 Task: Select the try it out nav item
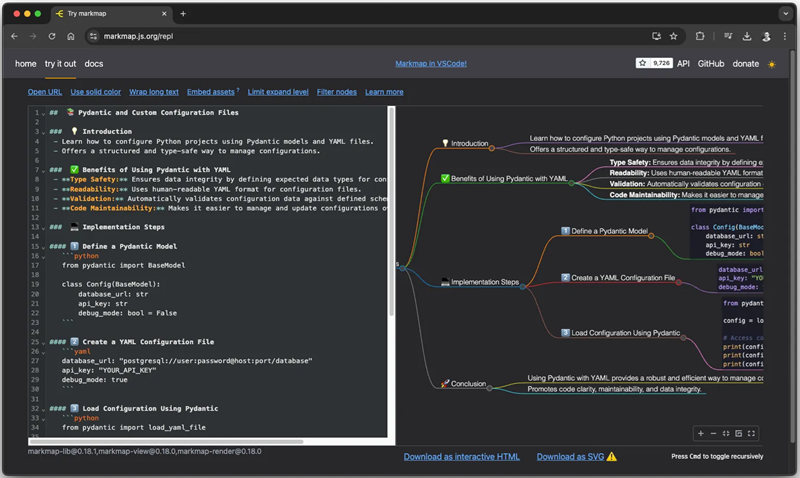[60, 64]
